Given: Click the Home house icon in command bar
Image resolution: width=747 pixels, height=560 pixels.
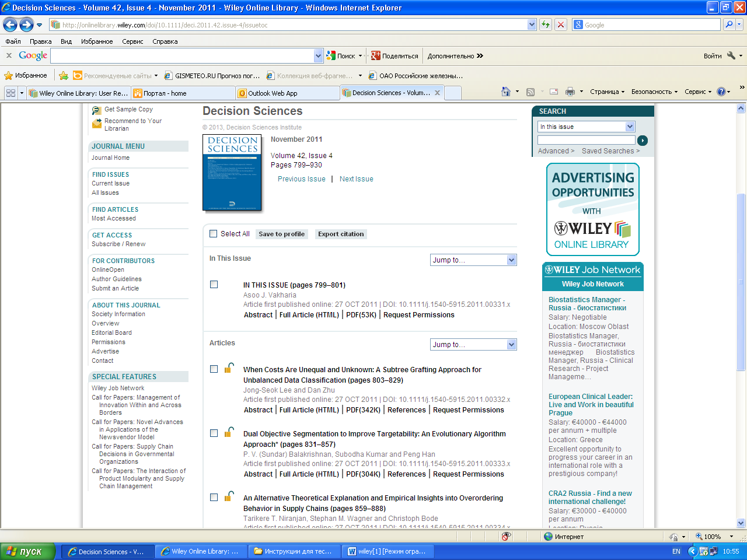Looking at the screenshot, I should coord(506,92).
